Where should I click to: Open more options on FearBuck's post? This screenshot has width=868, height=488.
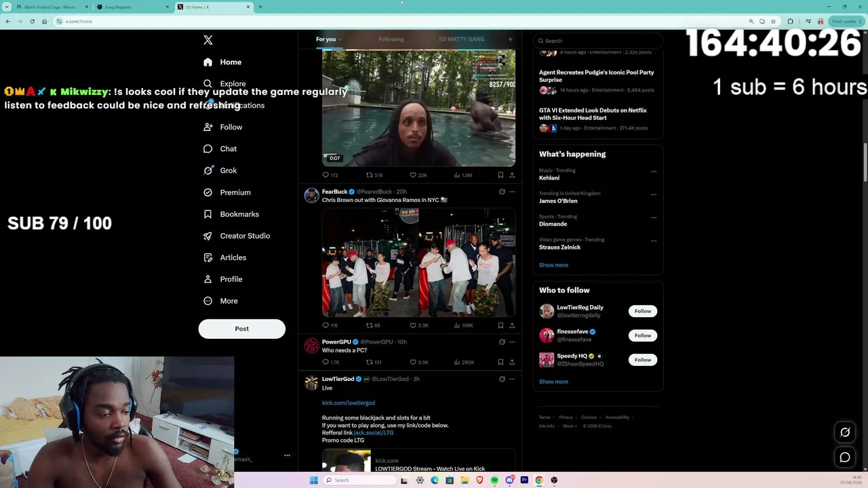[x=512, y=192]
